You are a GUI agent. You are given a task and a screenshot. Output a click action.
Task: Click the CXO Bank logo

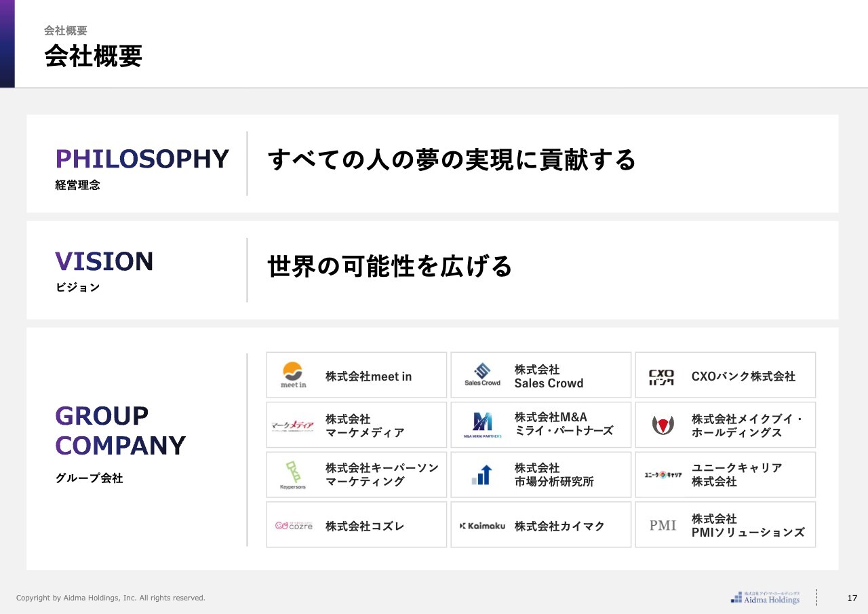pos(661,377)
